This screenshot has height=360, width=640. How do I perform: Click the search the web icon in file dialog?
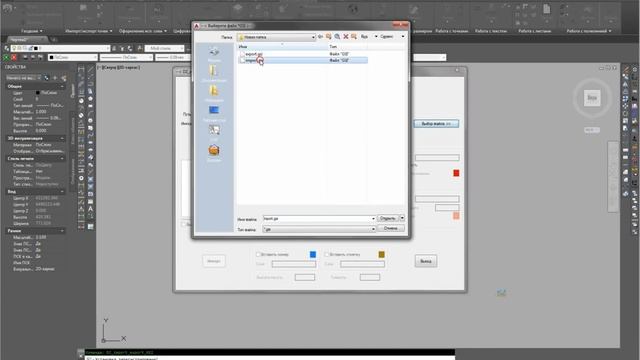[x=338, y=37]
